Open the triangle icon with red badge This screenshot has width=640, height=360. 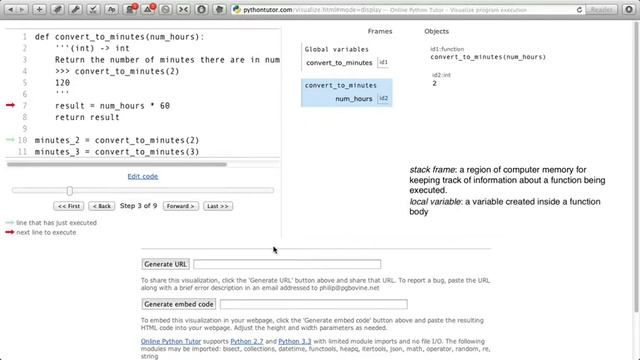[x=148, y=9]
